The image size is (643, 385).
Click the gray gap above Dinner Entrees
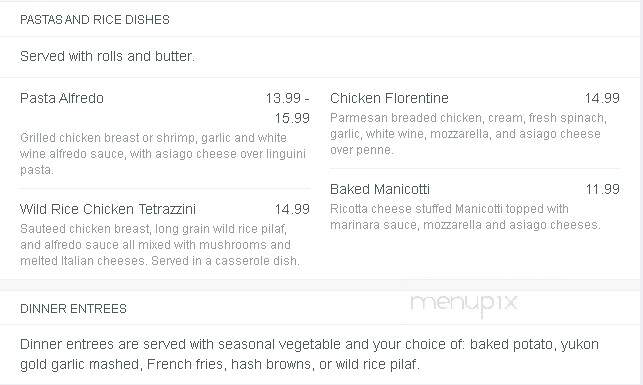click(x=320, y=285)
